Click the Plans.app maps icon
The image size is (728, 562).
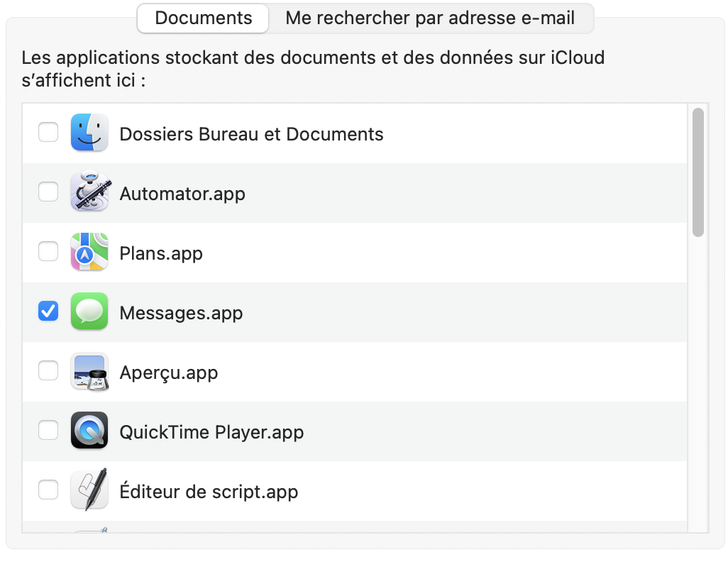click(89, 251)
